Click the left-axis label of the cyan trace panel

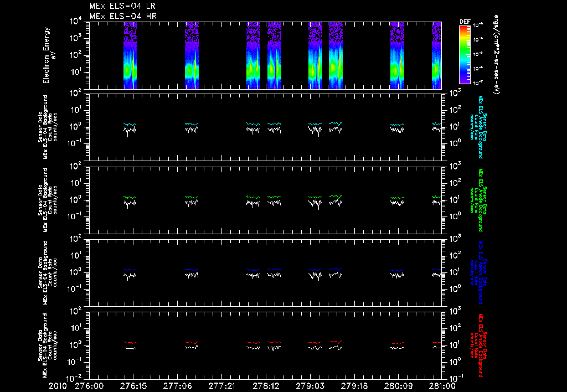(48, 127)
